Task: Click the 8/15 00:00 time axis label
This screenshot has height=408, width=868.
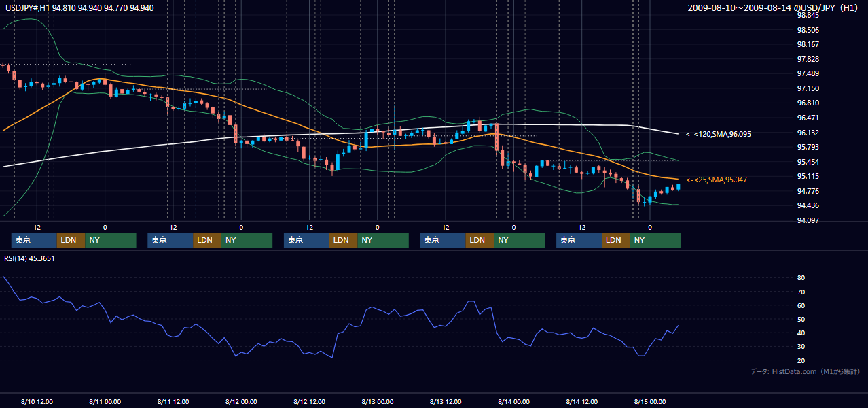Action: (x=650, y=401)
